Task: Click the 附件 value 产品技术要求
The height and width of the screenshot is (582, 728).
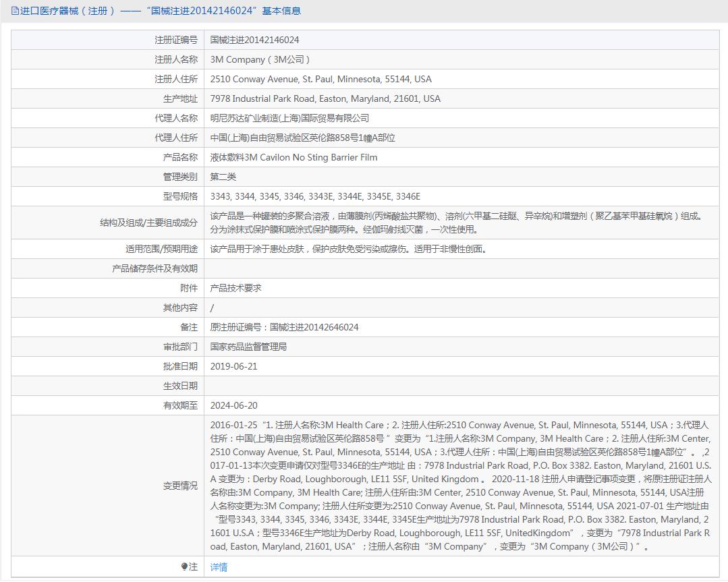Action: point(236,288)
